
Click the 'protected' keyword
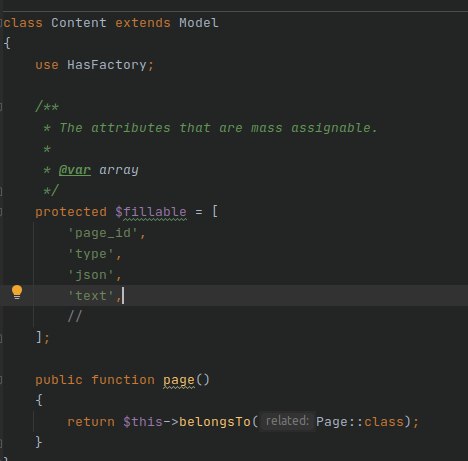(71, 212)
